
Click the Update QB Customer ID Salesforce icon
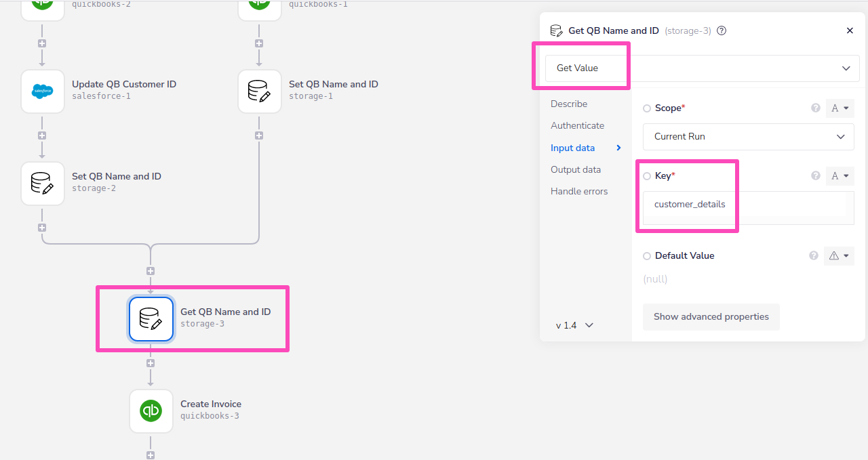tap(43, 91)
